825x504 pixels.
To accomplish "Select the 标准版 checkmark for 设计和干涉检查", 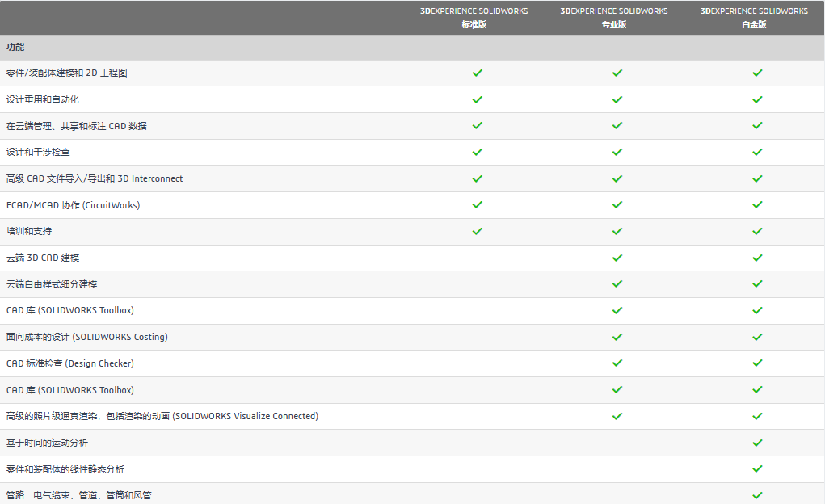I will click(478, 152).
